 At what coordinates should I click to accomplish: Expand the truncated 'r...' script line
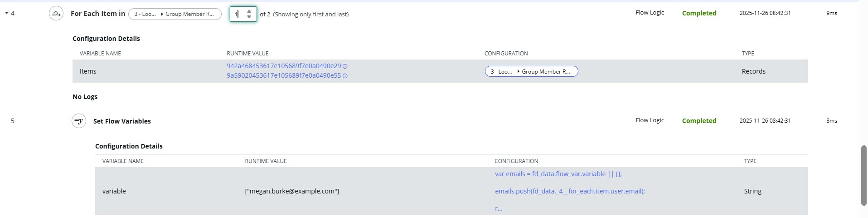[499, 208]
